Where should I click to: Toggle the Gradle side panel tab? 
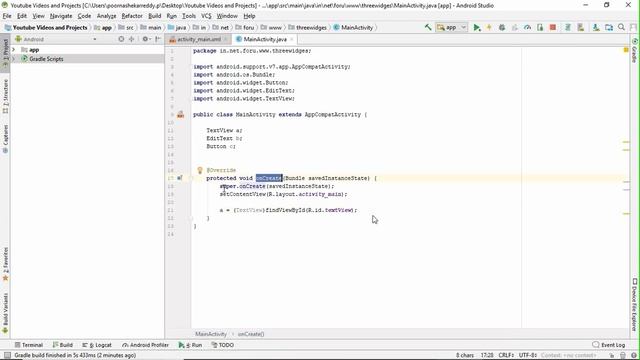[635, 51]
